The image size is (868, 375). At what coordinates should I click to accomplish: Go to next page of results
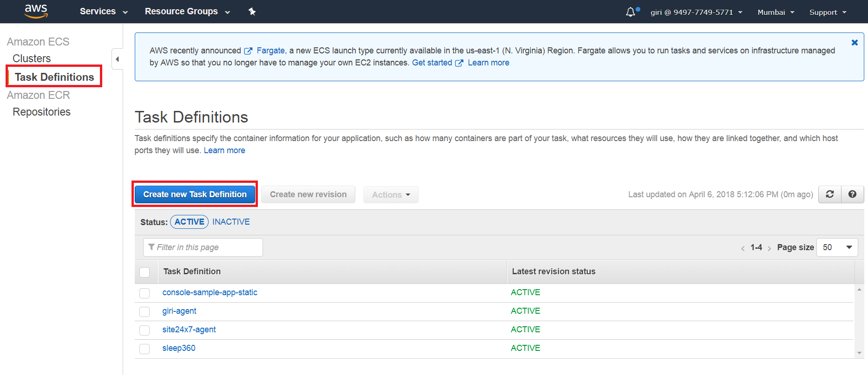(x=769, y=248)
